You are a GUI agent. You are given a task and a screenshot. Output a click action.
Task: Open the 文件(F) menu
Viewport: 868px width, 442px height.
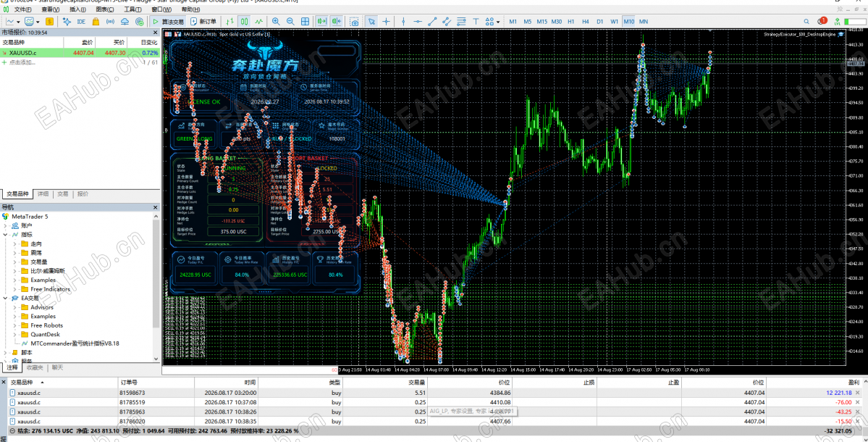click(22, 9)
